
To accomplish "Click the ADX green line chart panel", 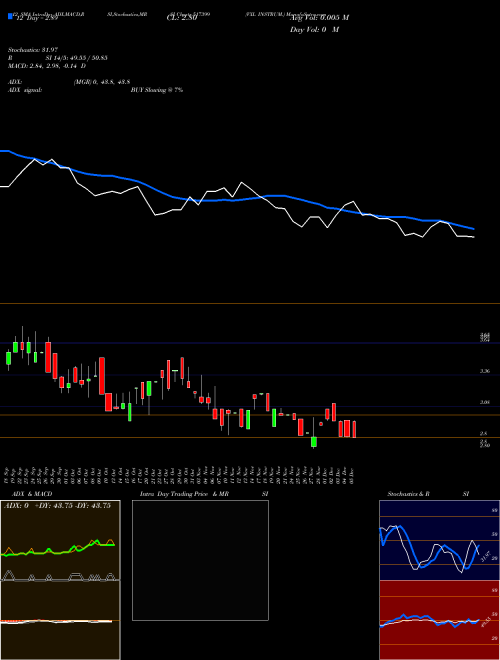I will pos(60,540).
